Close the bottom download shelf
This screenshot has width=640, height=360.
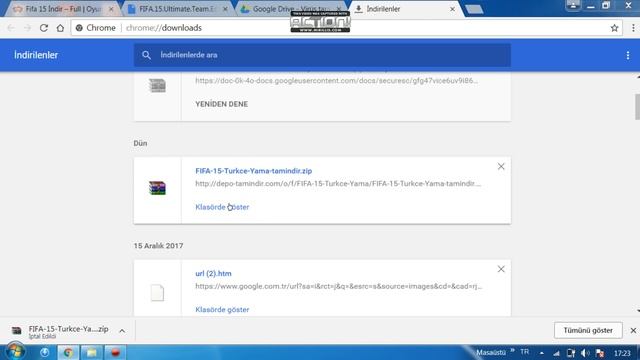pos(633,330)
